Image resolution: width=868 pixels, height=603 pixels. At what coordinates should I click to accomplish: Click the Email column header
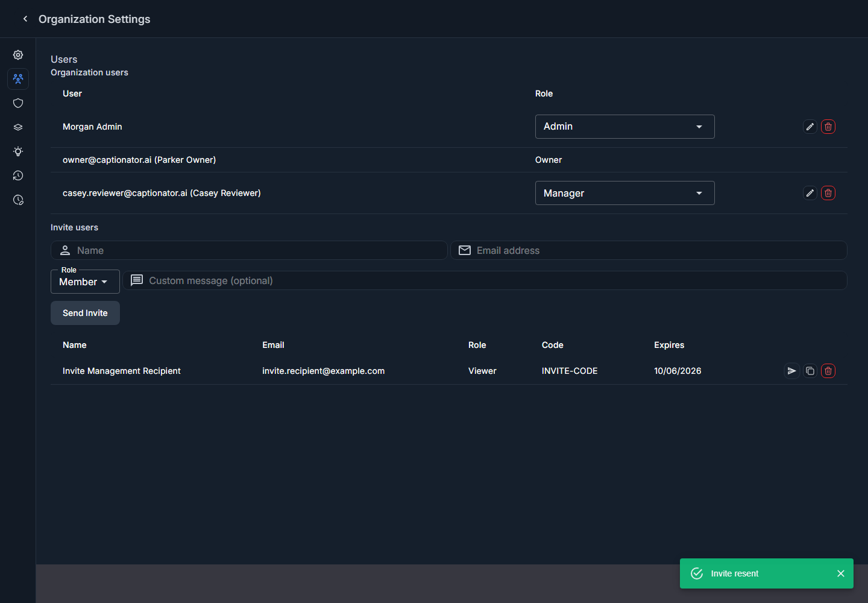click(273, 345)
